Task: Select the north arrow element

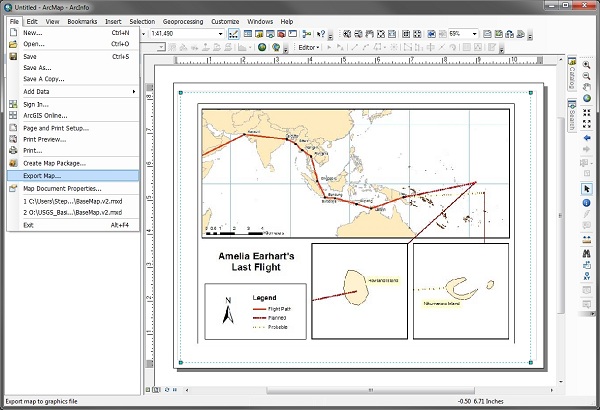Action: coord(228,310)
